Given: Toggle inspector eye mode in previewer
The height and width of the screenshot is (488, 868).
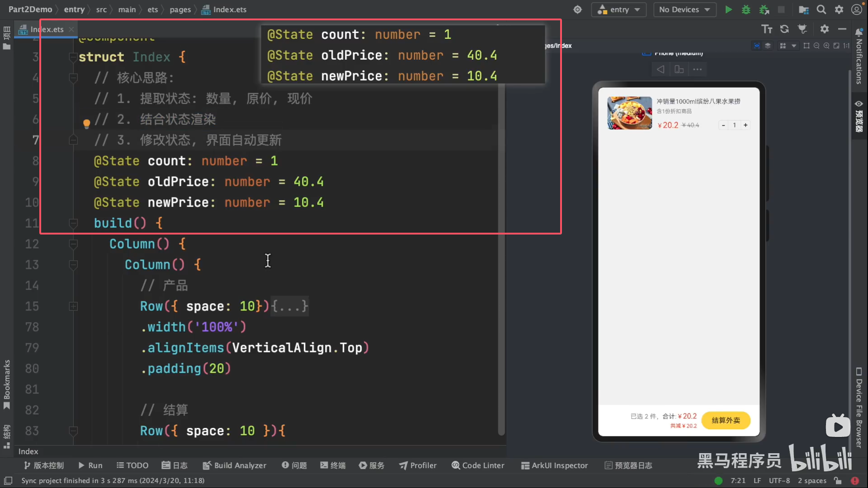Looking at the screenshot, I should (756, 46).
